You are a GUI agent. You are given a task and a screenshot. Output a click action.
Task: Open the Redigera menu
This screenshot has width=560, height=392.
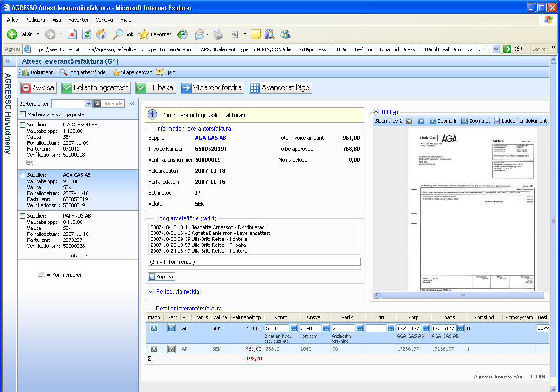pos(35,20)
